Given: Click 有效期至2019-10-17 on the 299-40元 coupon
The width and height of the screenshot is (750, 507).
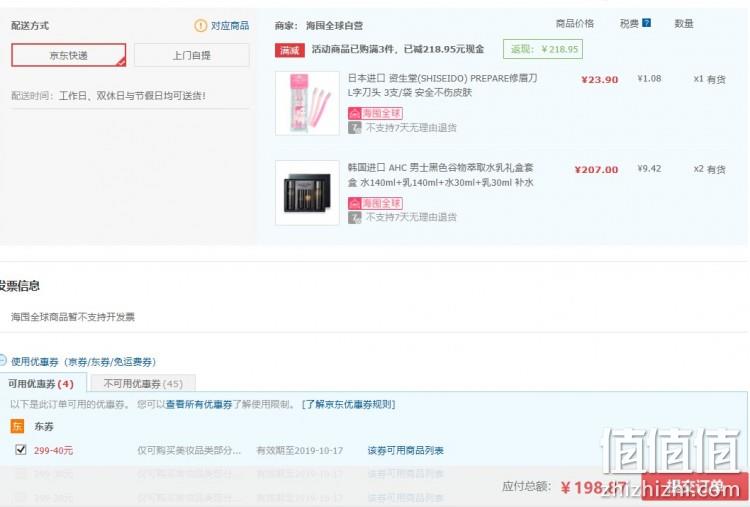Looking at the screenshot, I should [300, 451].
